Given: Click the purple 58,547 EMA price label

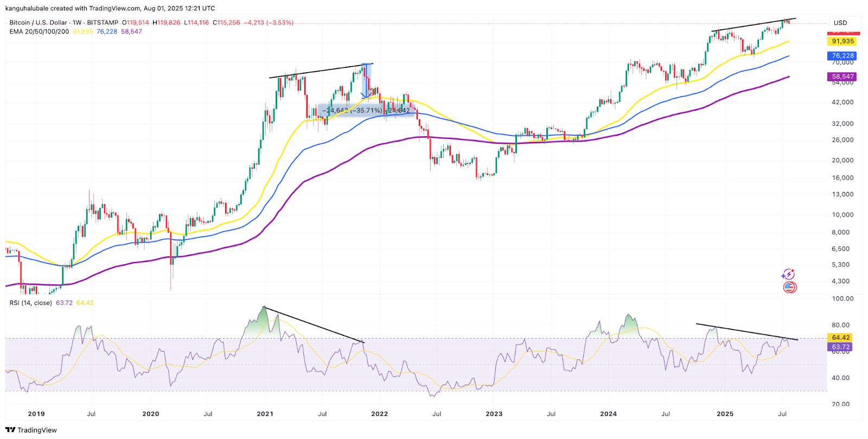Looking at the screenshot, I should [x=843, y=77].
